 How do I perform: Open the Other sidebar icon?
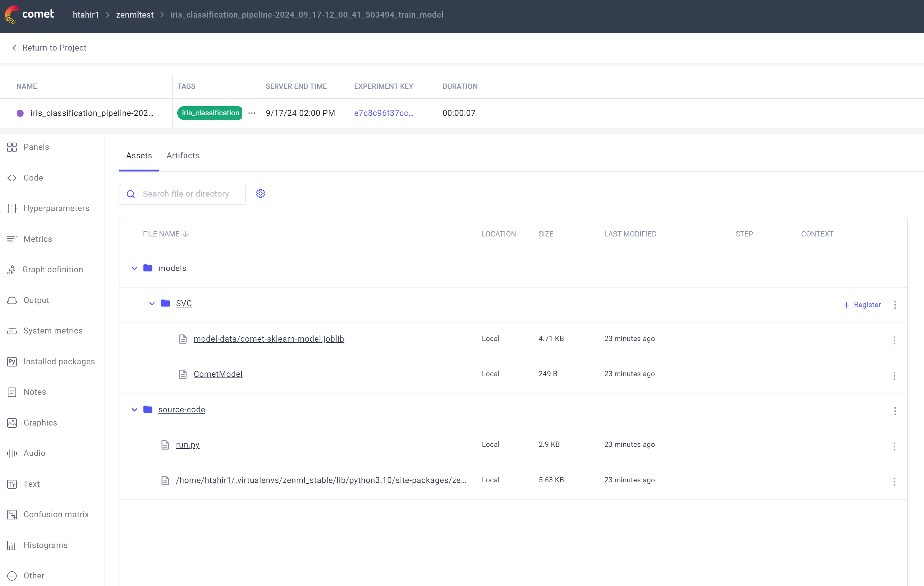[12, 576]
